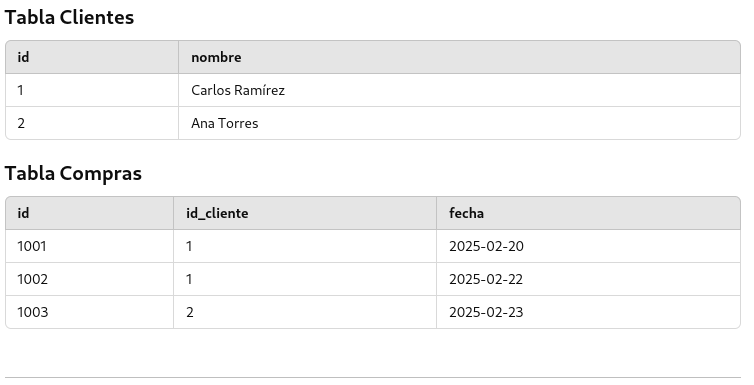Select id_cliente value in row 1001

pos(305,246)
